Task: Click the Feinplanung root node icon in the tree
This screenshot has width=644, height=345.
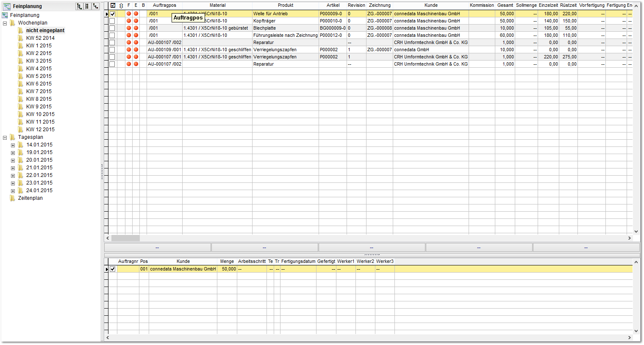Action: coord(6,15)
